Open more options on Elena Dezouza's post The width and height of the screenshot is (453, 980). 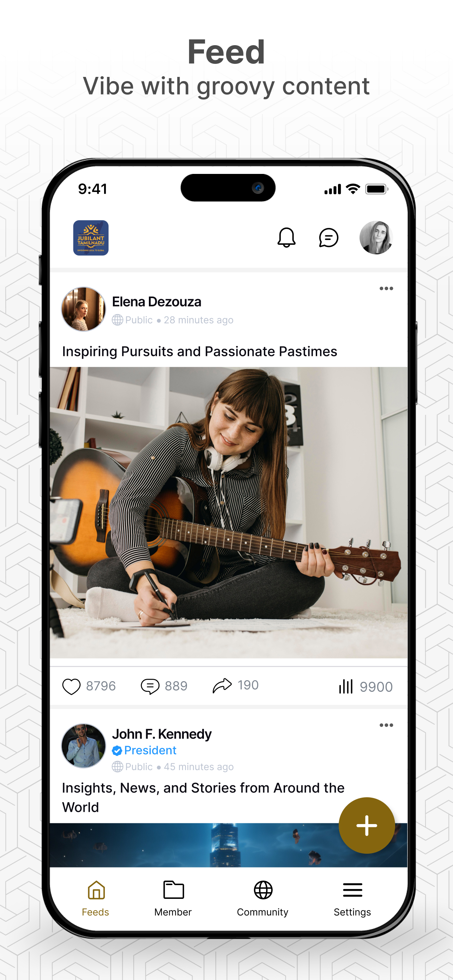pyautogui.click(x=386, y=288)
